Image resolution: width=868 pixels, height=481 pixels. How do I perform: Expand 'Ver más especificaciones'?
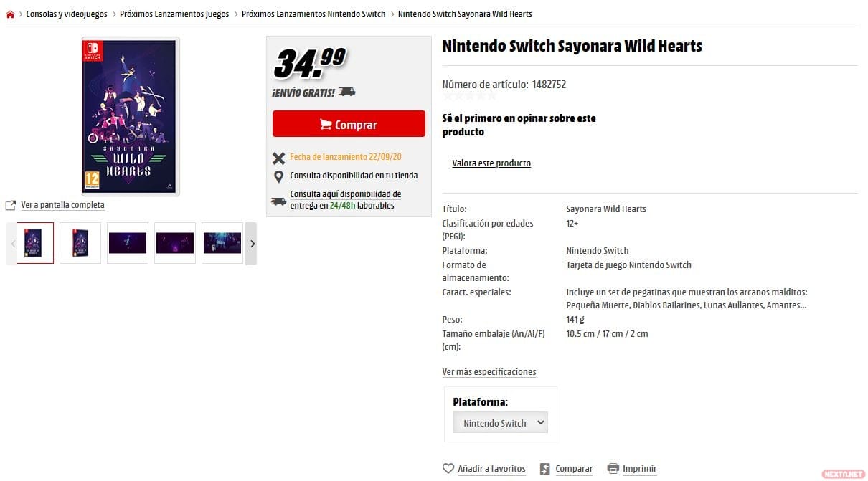coord(489,372)
